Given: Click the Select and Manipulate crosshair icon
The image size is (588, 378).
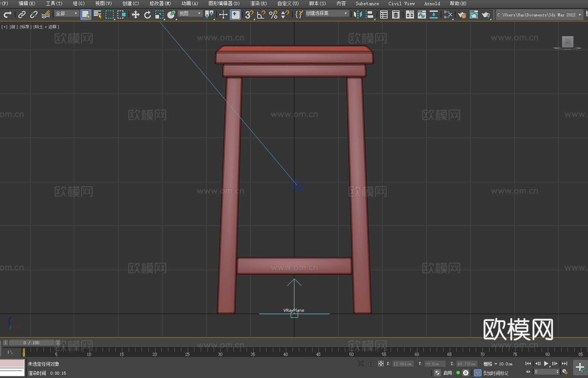Looking at the screenshot, I should 223,14.
